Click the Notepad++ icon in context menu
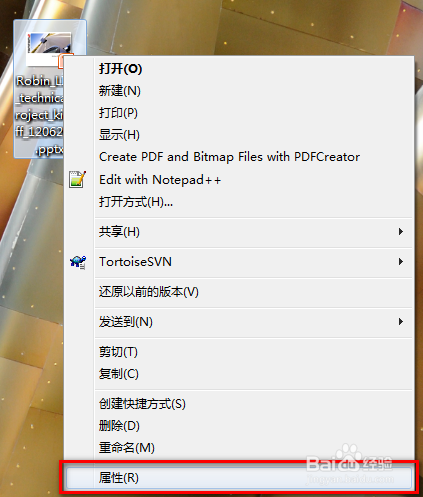 click(x=77, y=179)
